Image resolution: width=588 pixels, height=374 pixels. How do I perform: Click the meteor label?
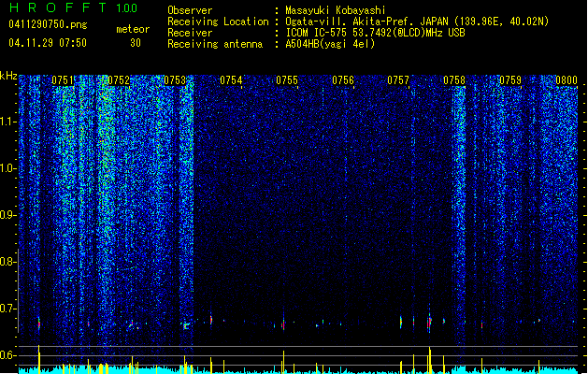(133, 29)
